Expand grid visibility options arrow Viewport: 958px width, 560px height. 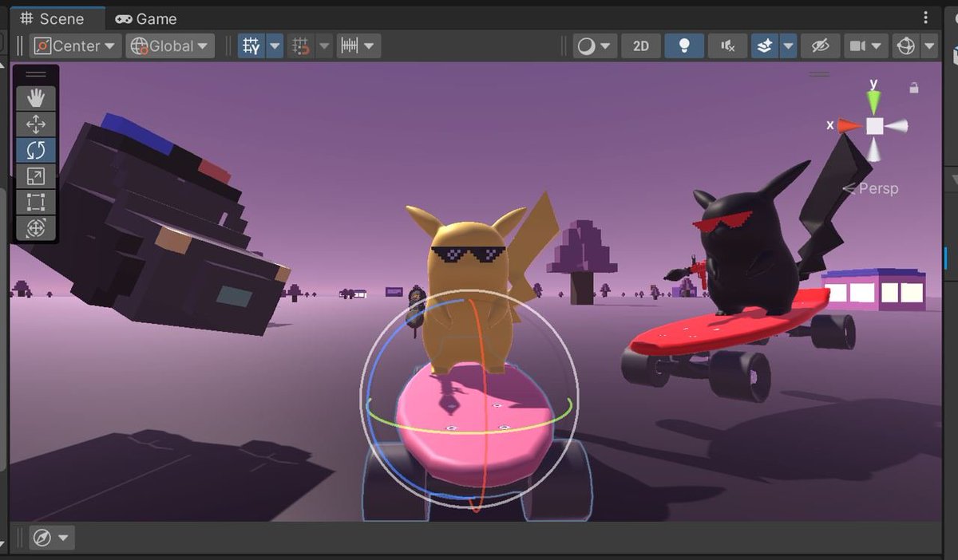click(275, 46)
